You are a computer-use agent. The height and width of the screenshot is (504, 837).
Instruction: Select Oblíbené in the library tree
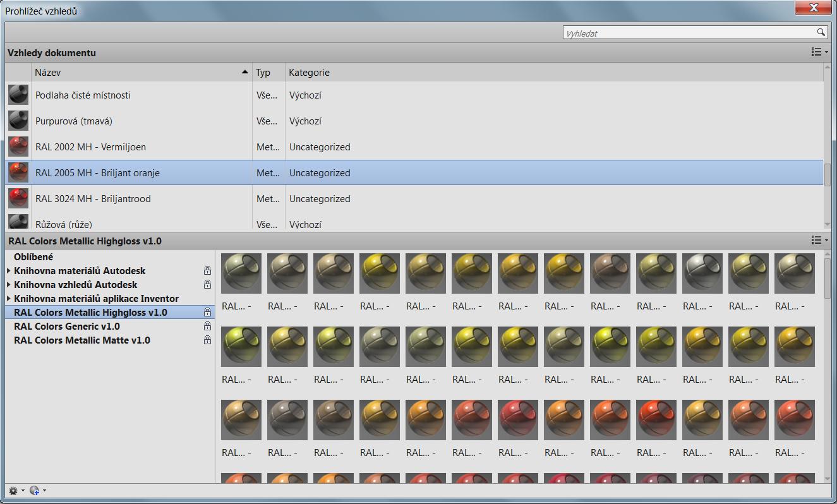tap(33, 256)
